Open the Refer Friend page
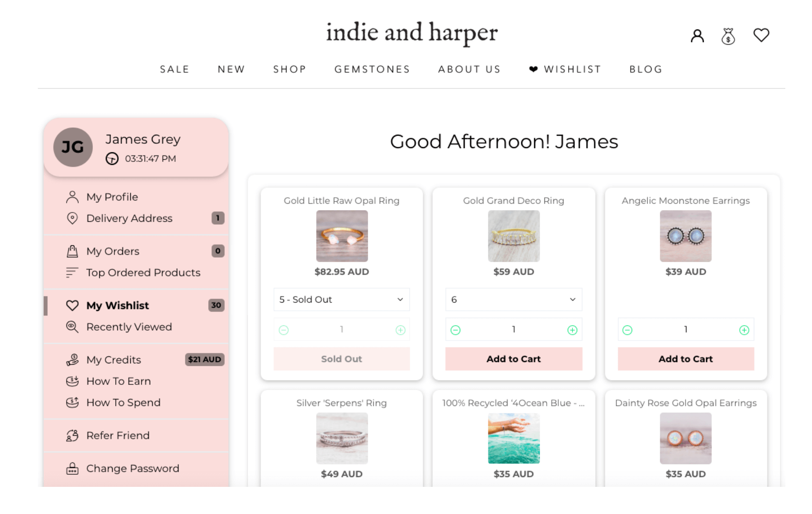 [118, 436]
